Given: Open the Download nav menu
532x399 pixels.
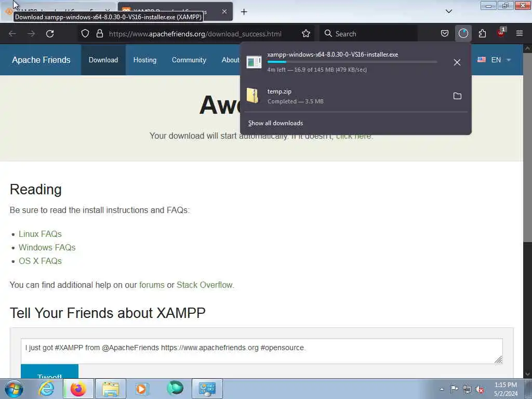Looking at the screenshot, I should (x=103, y=60).
